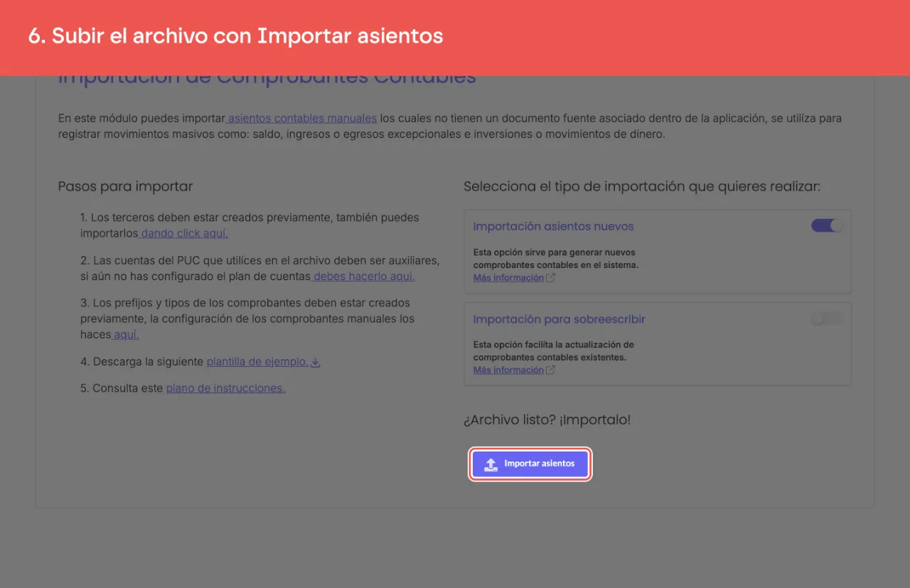The width and height of the screenshot is (910, 588).
Task: Download the plantilla de ejemplo link
Action: pyautogui.click(x=257, y=362)
